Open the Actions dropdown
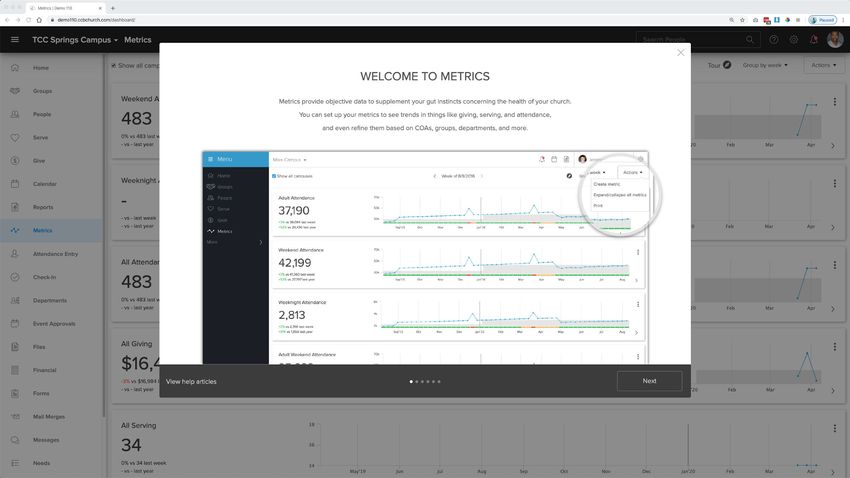The height and width of the screenshot is (478, 850). (x=823, y=65)
